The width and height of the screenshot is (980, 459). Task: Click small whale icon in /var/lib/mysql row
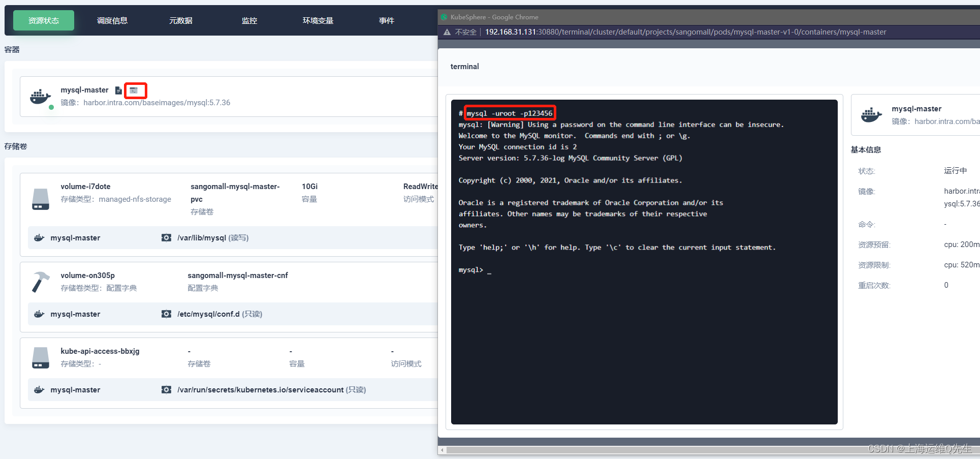click(39, 238)
